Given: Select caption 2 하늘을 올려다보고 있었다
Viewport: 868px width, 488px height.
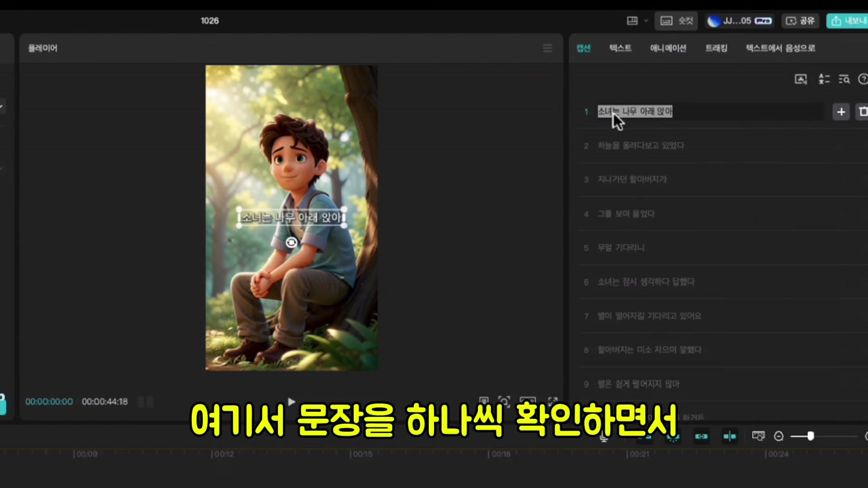Looking at the screenshot, I should point(641,146).
